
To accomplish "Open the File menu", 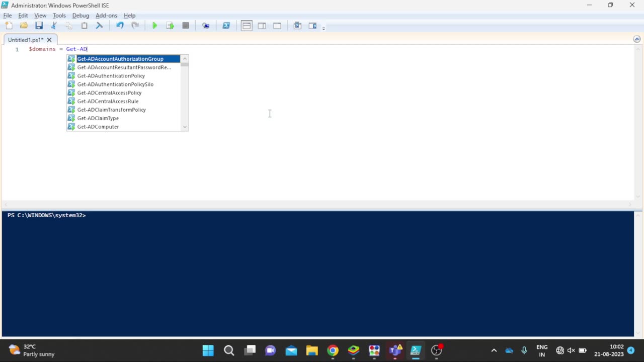I will (x=8, y=16).
